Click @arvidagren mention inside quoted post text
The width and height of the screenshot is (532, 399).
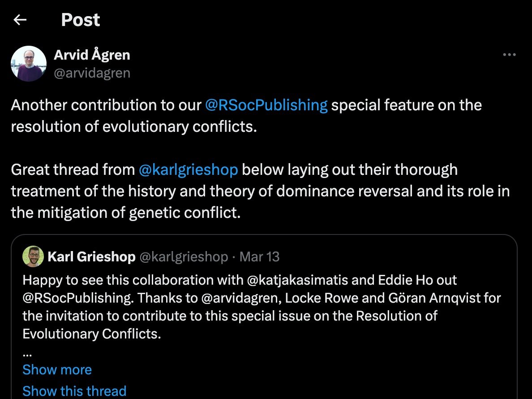tap(241, 298)
